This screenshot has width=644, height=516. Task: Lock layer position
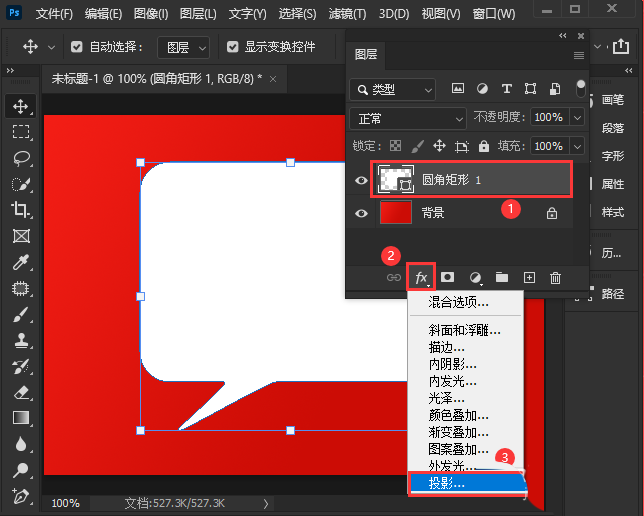439,145
